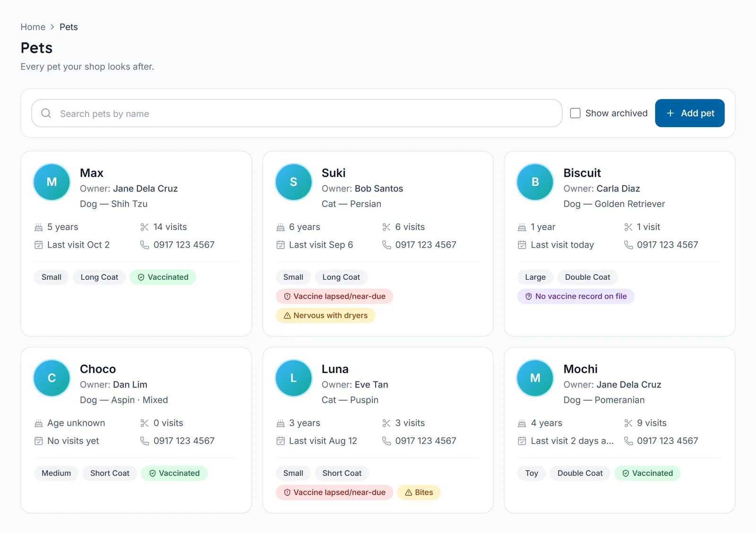Click Luna's round L avatar
Image resolution: width=756 pixels, height=534 pixels.
point(293,378)
